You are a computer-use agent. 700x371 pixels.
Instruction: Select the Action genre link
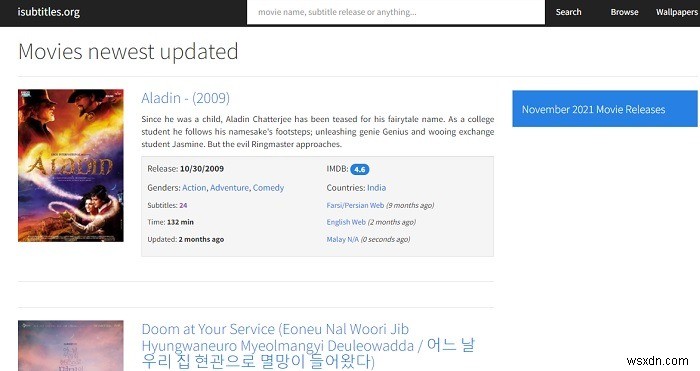[194, 188]
